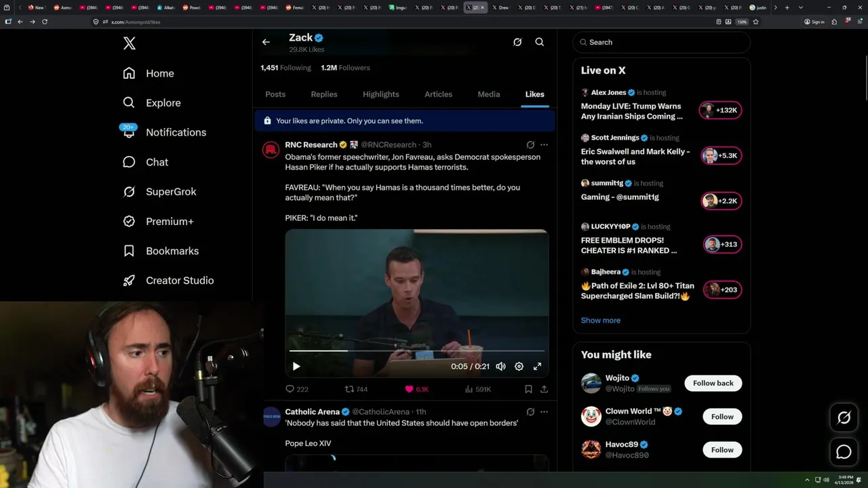Open Explore in the sidebar
The image size is (868, 488).
tap(152, 103)
